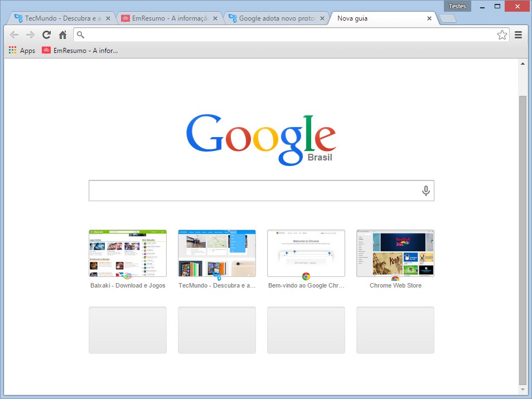Click the scrollbar up arrow
The image size is (532, 399).
point(523,64)
